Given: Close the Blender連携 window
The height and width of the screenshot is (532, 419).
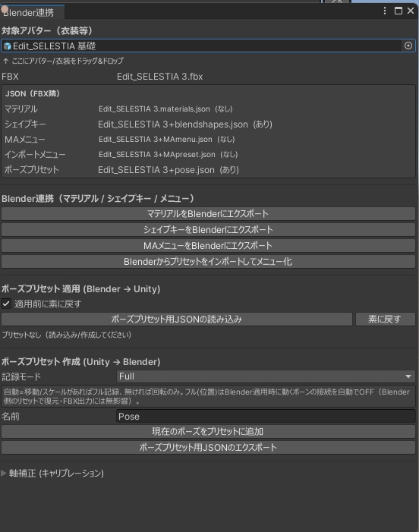Looking at the screenshot, I should [x=411, y=11].
